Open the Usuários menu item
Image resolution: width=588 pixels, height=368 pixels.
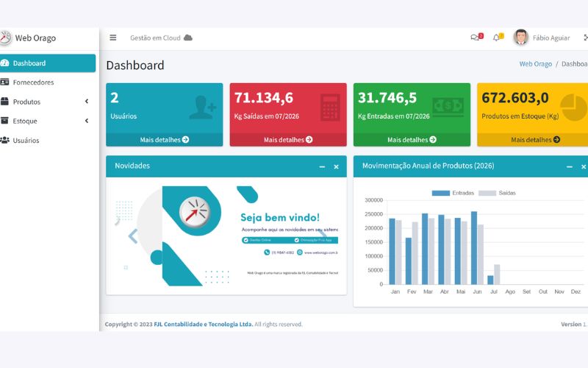[x=48, y=140]
